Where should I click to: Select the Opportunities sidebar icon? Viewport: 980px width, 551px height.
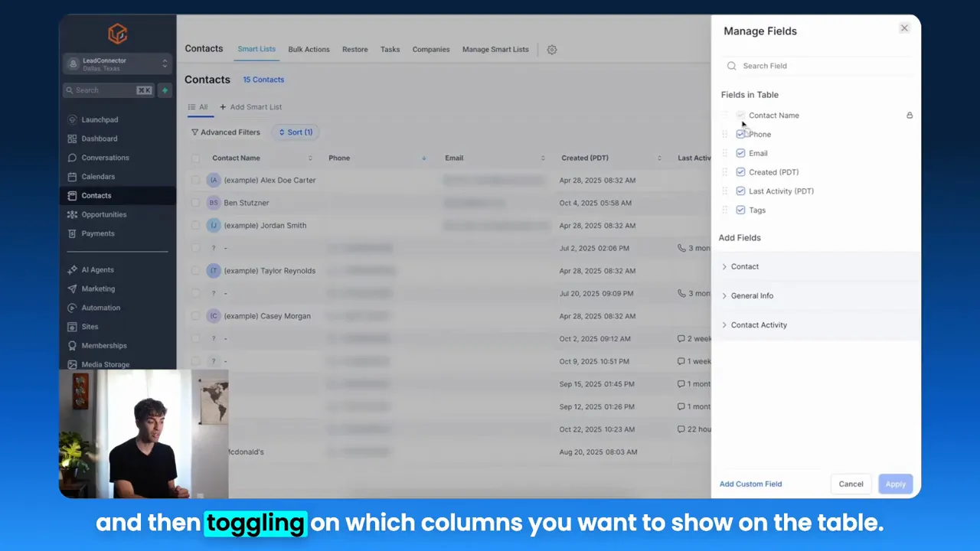point(103,214)
